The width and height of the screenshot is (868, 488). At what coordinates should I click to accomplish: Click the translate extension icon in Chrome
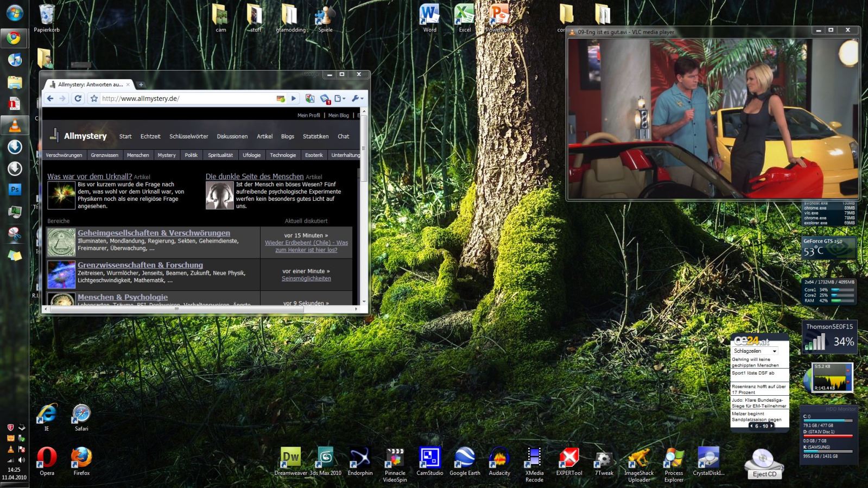[310, 98]
